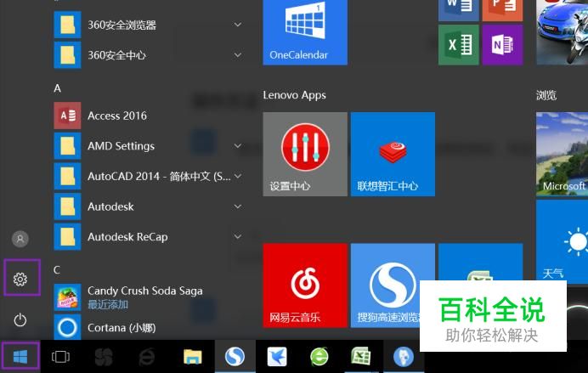Open the 设置中心 tile
The height and width of the screenshot is (373, 588).
pos(305,154)
